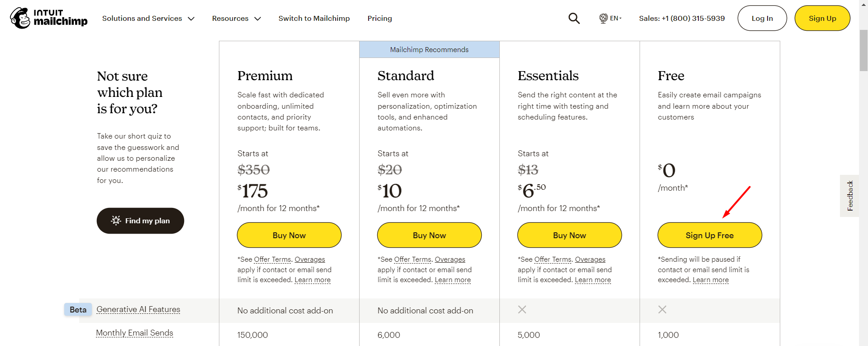Expand the Resources dropdown
This screenshot has width=868, height=346.
[236, 19]
